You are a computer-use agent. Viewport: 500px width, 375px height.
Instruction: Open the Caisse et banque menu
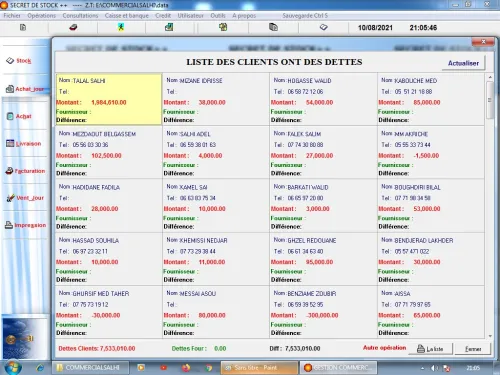point(127,16)
